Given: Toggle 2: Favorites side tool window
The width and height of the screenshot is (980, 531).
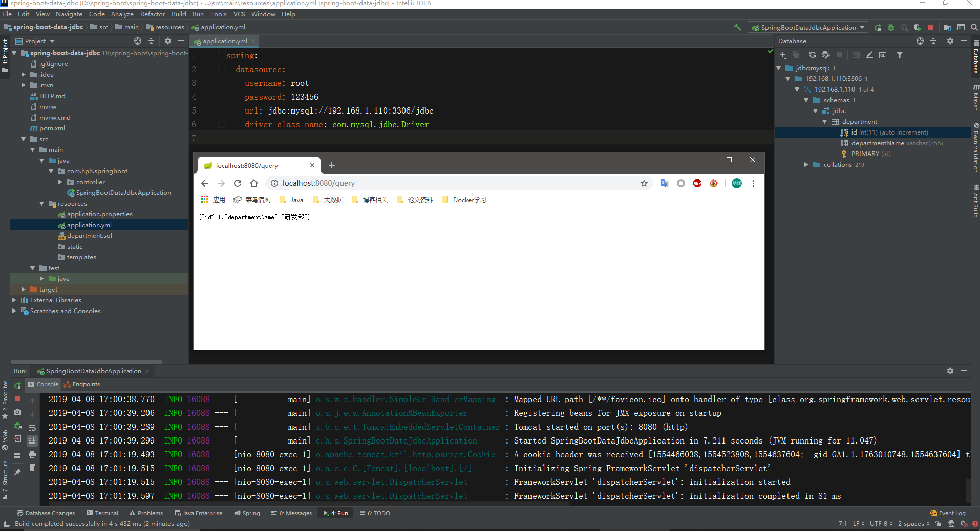Looking at the screenshot, I should pyautogui.click(x=5, y=399).
